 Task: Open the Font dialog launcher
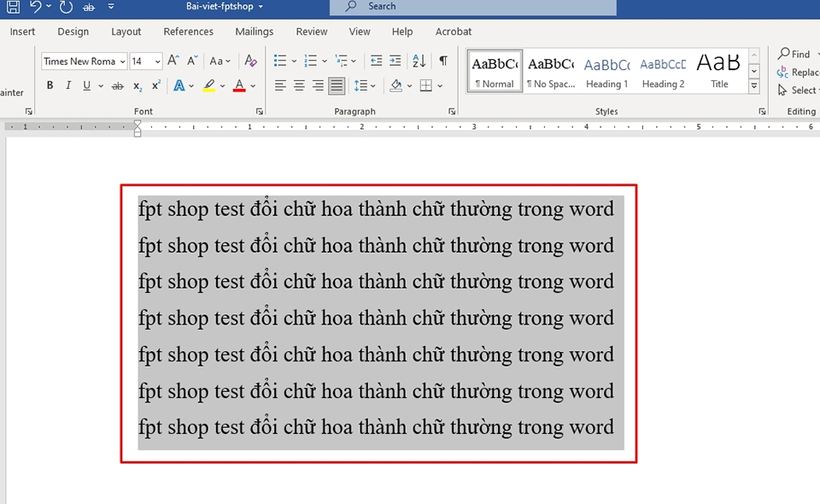point(260,111)
